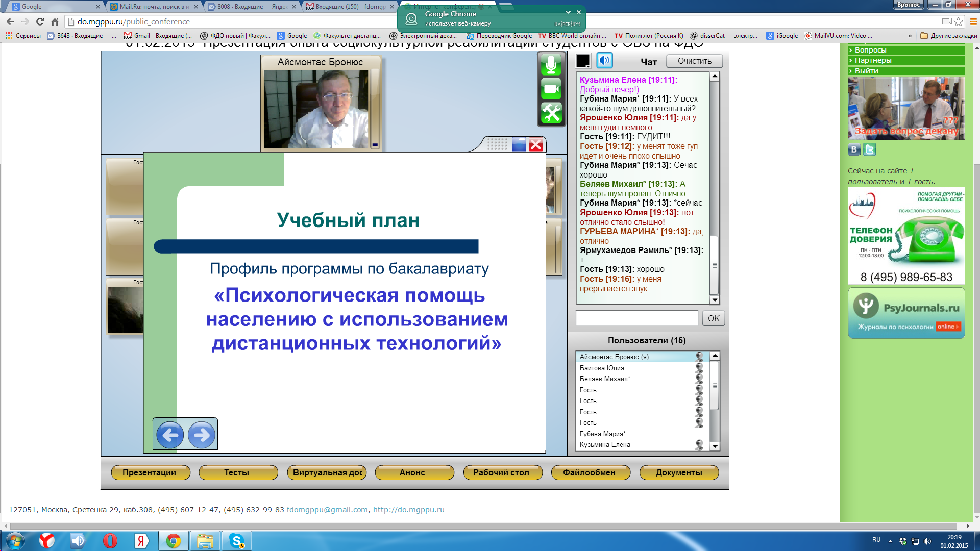Select user Кузьмина Елена in users list
Screen dimensions: 980x551
pos(642,444)
